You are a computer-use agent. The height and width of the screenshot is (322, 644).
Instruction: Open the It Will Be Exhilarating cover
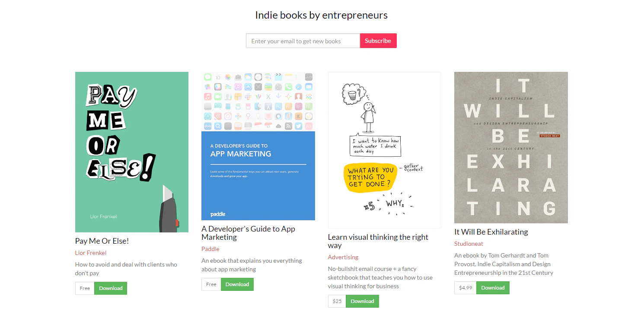511,148
